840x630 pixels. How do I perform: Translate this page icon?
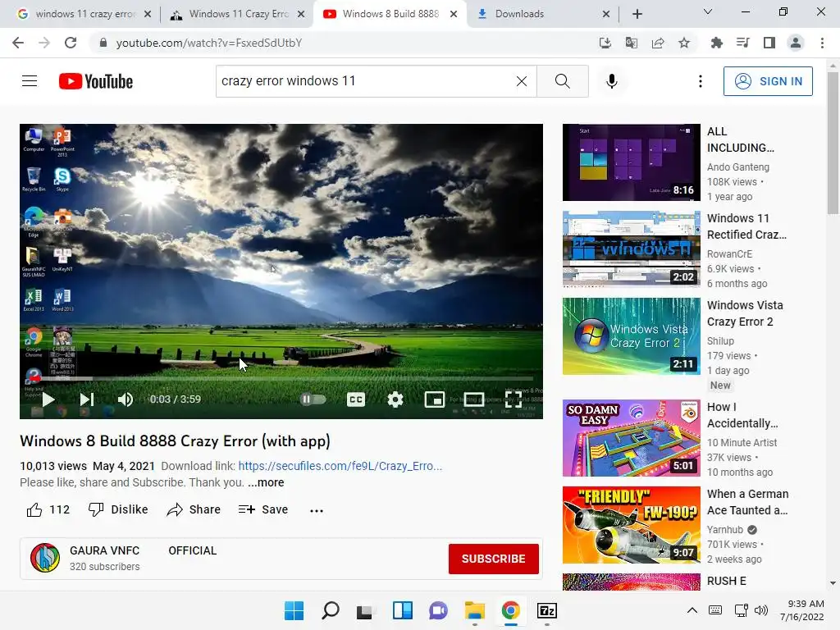tap(631, 43)
